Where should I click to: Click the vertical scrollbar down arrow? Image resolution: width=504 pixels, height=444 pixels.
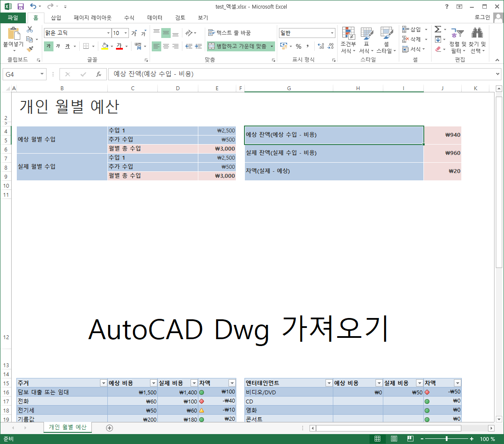pyautogui.click(x=499, y=419)
